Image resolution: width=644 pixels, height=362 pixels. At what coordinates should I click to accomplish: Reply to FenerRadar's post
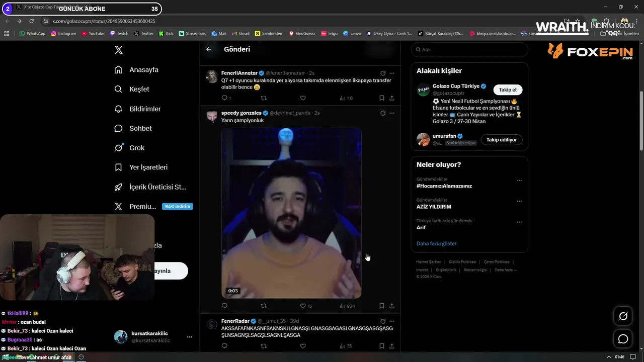pos(224,346)
